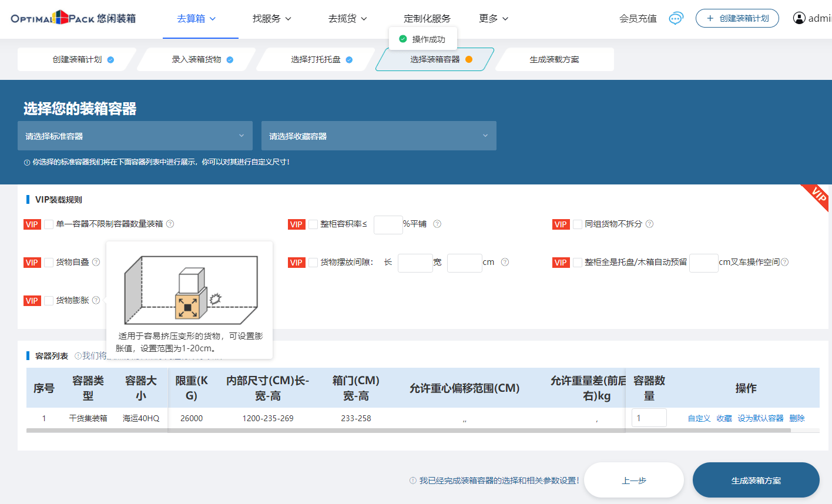Expand the 请选择收藏容器 dropdown
The width and height of the screenshot is (832, 504).
point(379,136)
